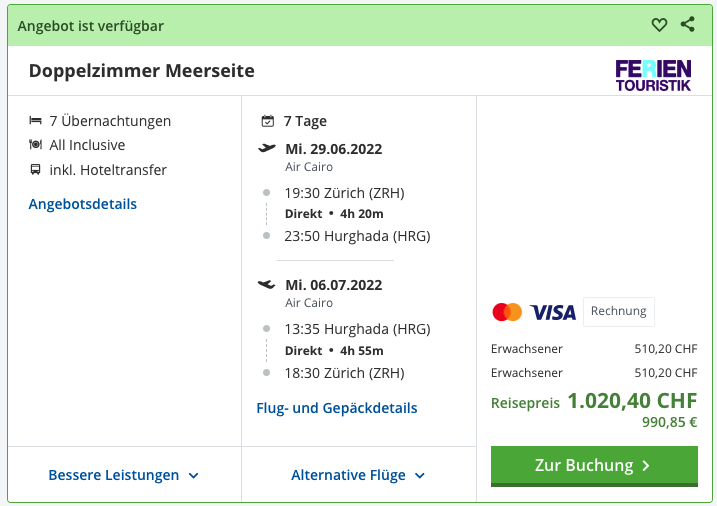Image resolution: width=717 pixels, height=506 pixels.
Task: Click the VISA payment logo
Action: click(x=553, y=312)
